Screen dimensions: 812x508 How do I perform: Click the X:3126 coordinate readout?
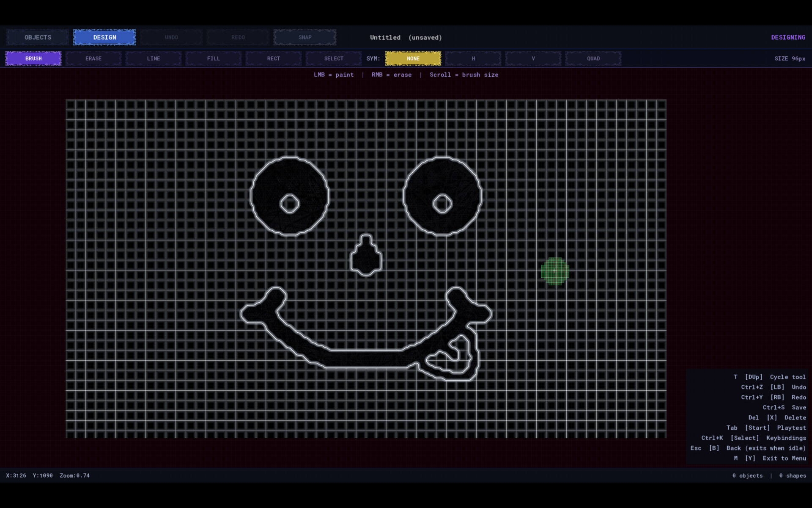pos(16,475)
